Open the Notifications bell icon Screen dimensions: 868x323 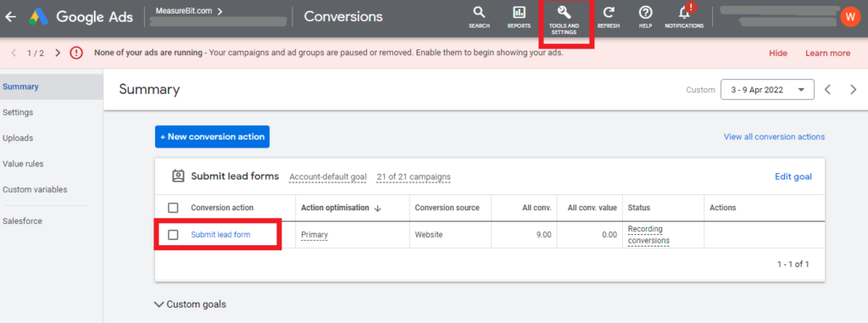click(x=684, y=13)
